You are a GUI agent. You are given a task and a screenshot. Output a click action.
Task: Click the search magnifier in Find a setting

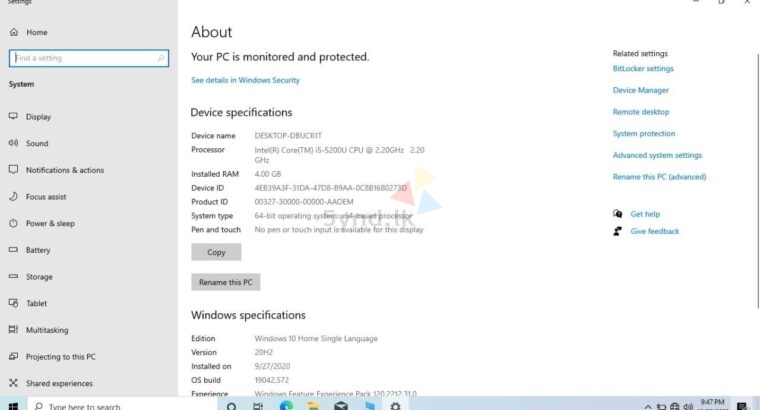point(161,58)
